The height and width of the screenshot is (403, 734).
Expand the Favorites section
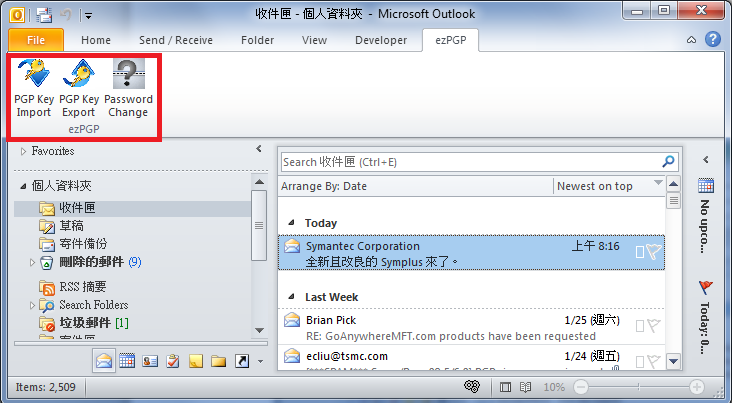(x=24, y=152)
